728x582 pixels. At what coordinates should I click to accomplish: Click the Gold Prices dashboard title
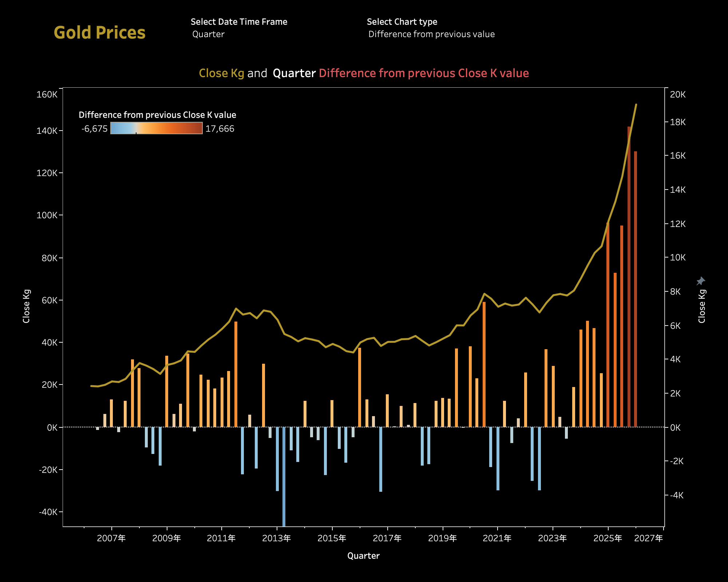point(99,33)
